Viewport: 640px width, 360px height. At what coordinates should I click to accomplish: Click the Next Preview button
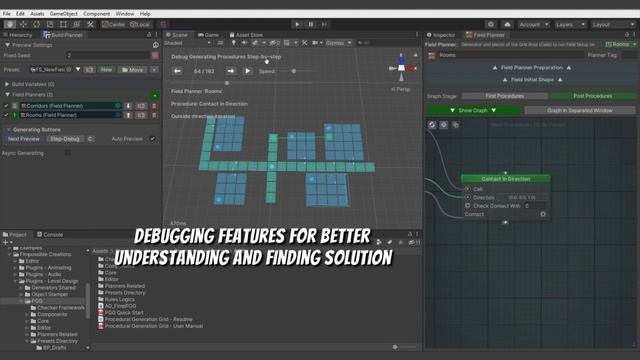(x=24, y=139)
